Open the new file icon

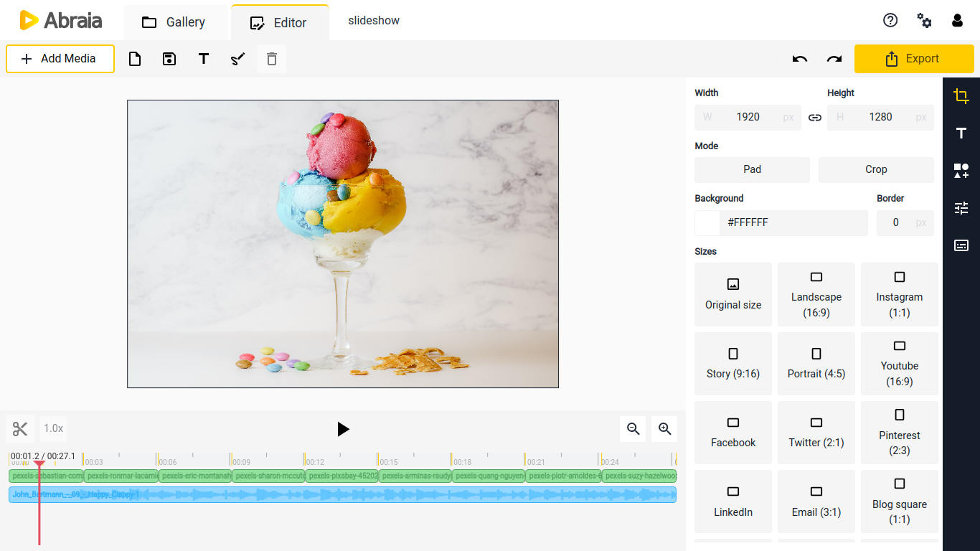click(x=135, y=59)
